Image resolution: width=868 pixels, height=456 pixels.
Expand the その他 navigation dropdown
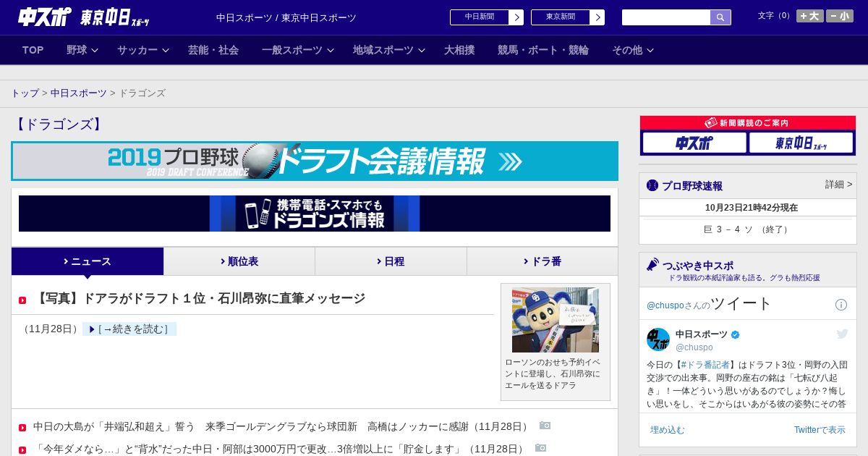[x=633, y=50]
